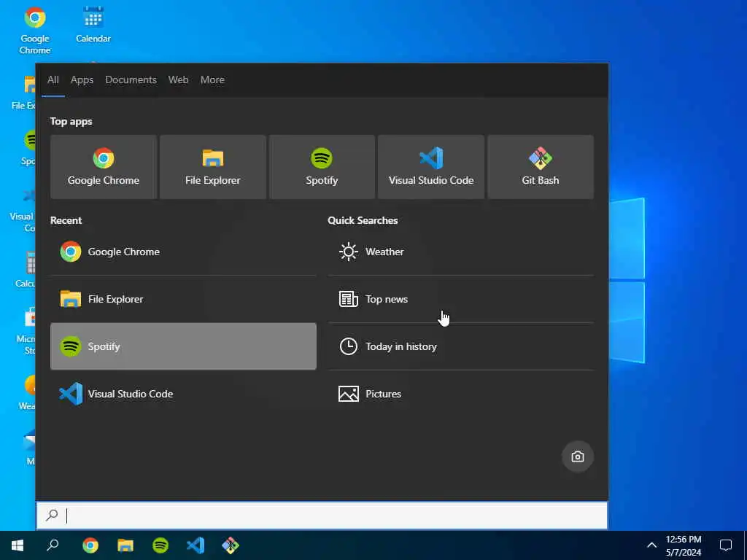Select Spotify in the Recent list
Viewport: 747px width, 560px height.
pos(183,346)
